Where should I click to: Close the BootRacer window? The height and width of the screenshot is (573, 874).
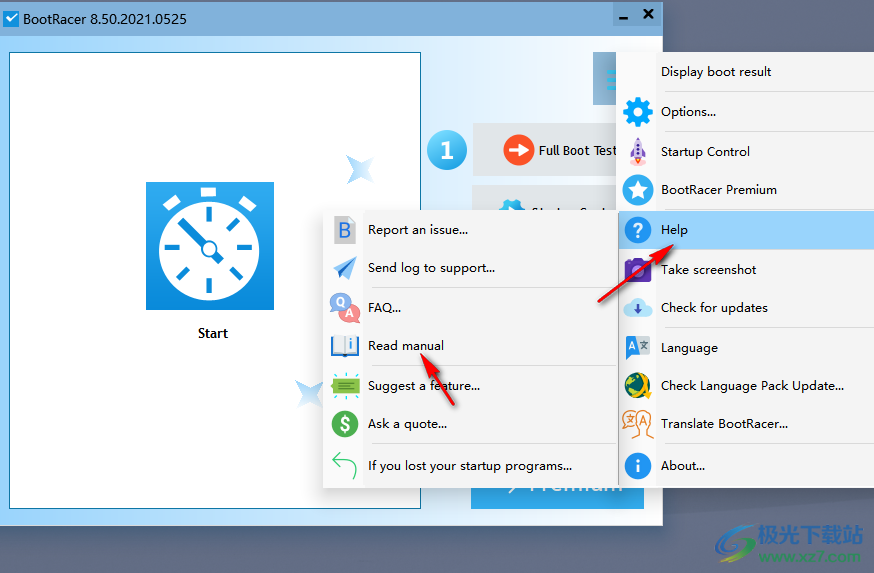648,14
